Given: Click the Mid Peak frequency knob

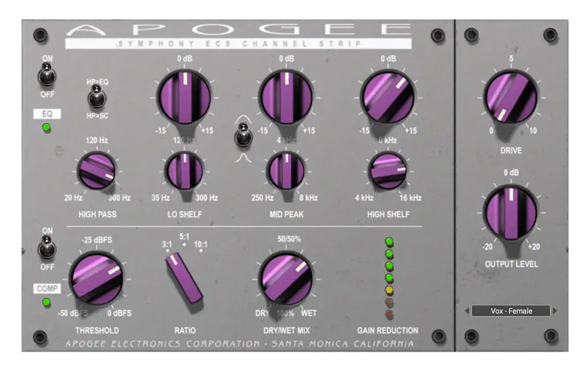Looking at the screenshot, I should coord(286,171).
